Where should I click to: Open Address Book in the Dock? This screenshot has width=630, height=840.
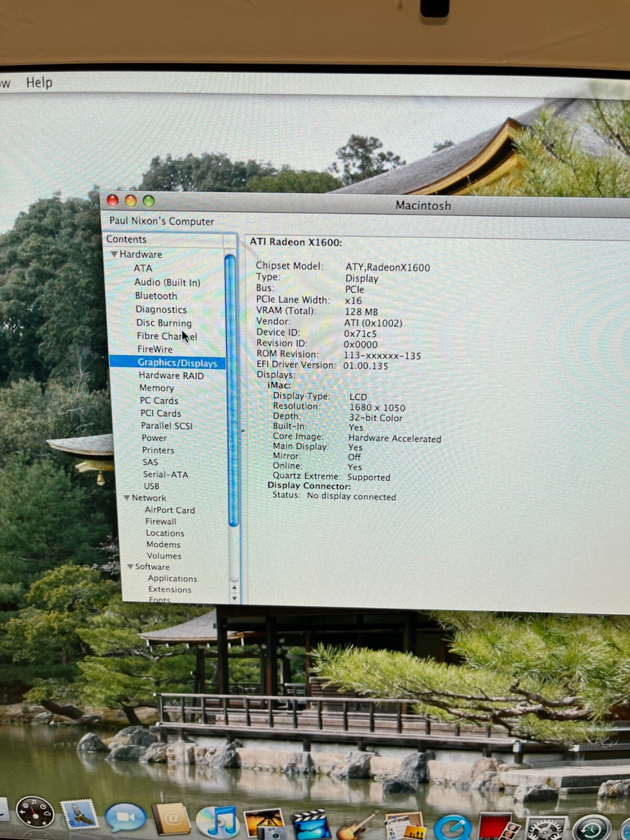(x=171, y=819)
